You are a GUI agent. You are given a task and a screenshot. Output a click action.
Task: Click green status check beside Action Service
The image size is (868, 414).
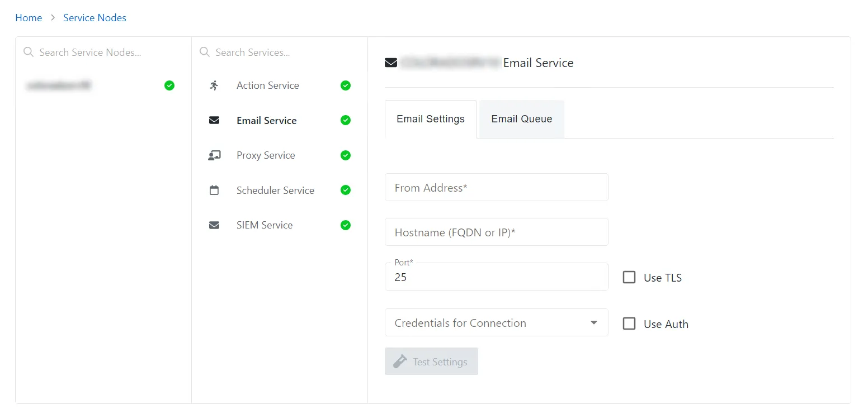tap(346, 85)
